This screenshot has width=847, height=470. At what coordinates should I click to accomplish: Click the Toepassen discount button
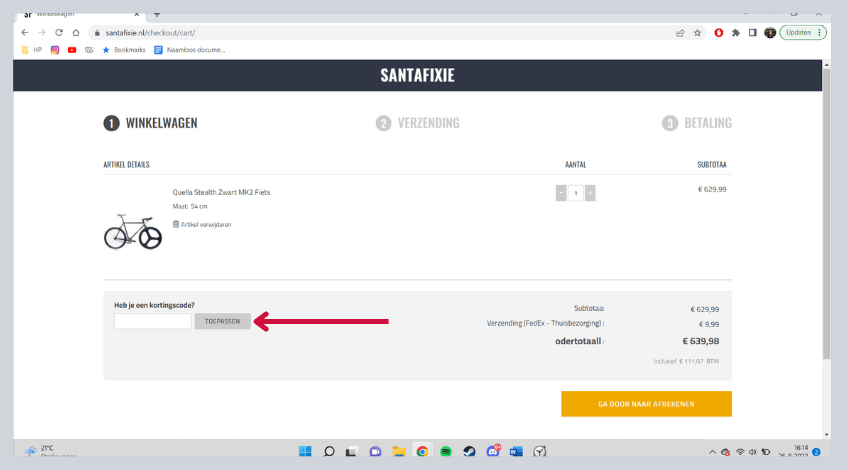click(x=222, y=321)
